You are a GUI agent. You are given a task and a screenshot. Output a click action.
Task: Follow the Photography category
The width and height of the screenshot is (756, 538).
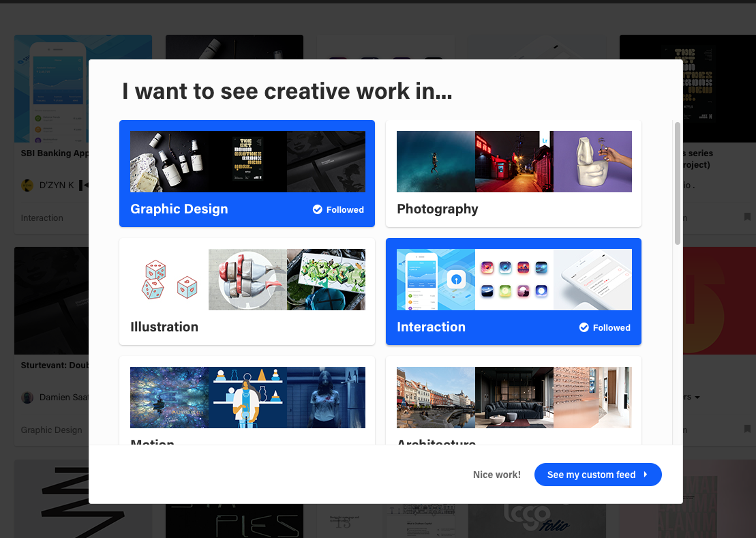pyautogui.click(x=513, y=174)
